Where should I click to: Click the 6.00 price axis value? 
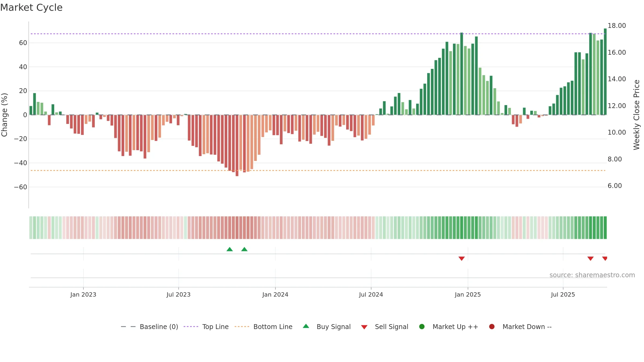click(x=615, y=186)
